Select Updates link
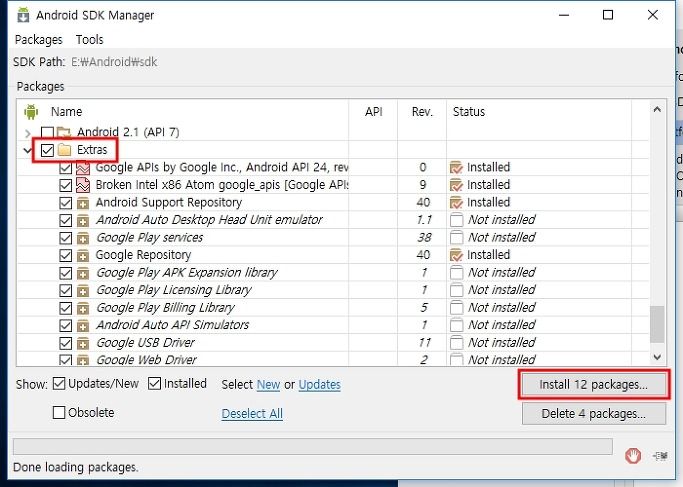This screenshot has width=683, height=487. tap(320, 385)
